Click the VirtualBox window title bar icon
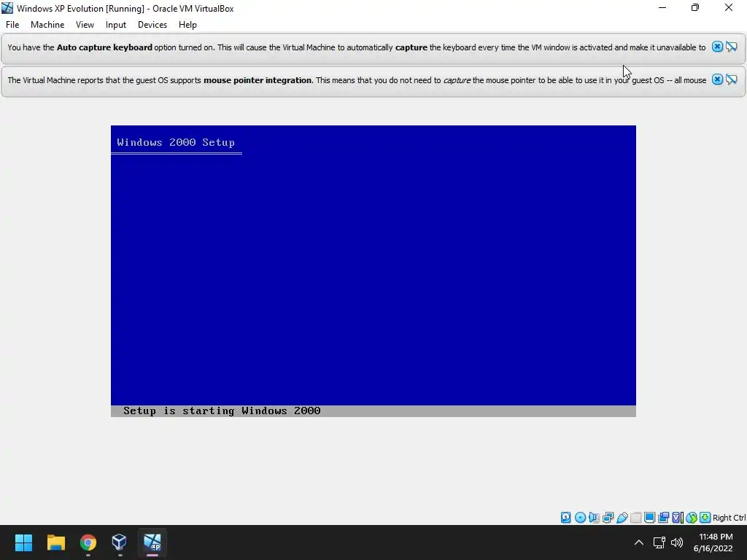Image resolution: width=747 pixels, height=560 pixels. (7, 8)
